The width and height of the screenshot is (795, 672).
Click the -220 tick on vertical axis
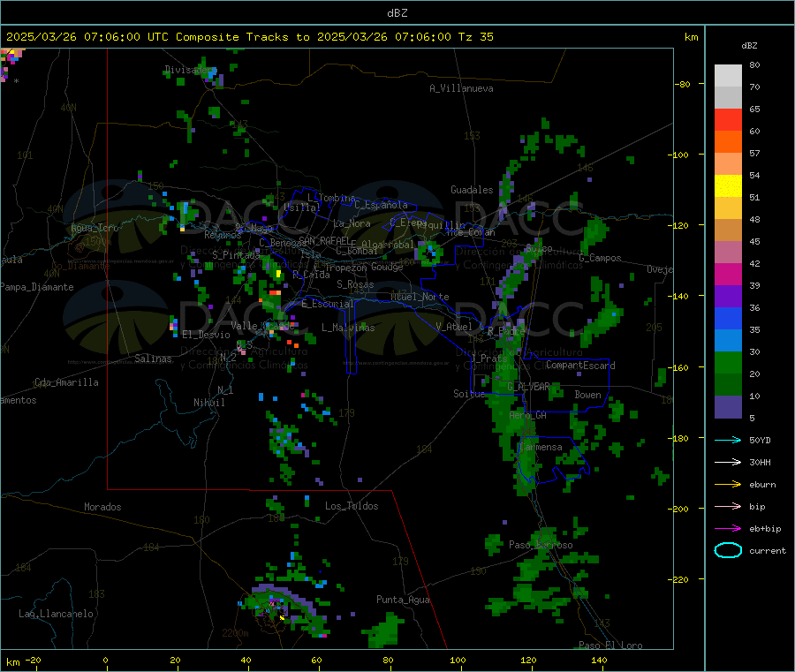click(680, 579)
